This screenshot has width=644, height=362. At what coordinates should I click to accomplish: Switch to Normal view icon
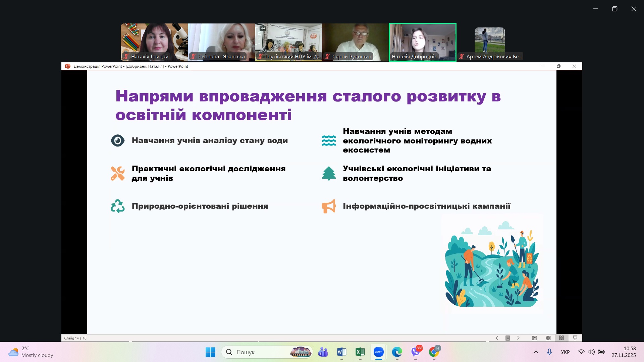click(534, 338)
